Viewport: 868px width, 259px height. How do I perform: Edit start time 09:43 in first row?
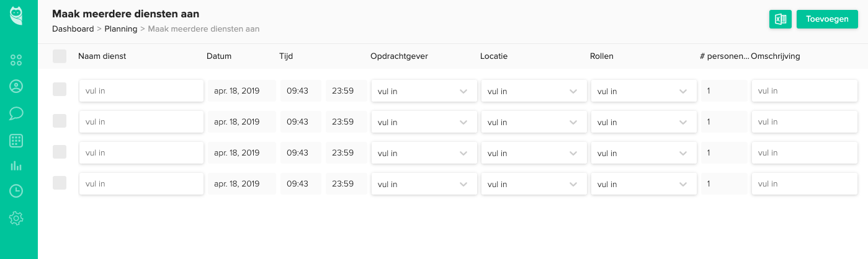301,90
